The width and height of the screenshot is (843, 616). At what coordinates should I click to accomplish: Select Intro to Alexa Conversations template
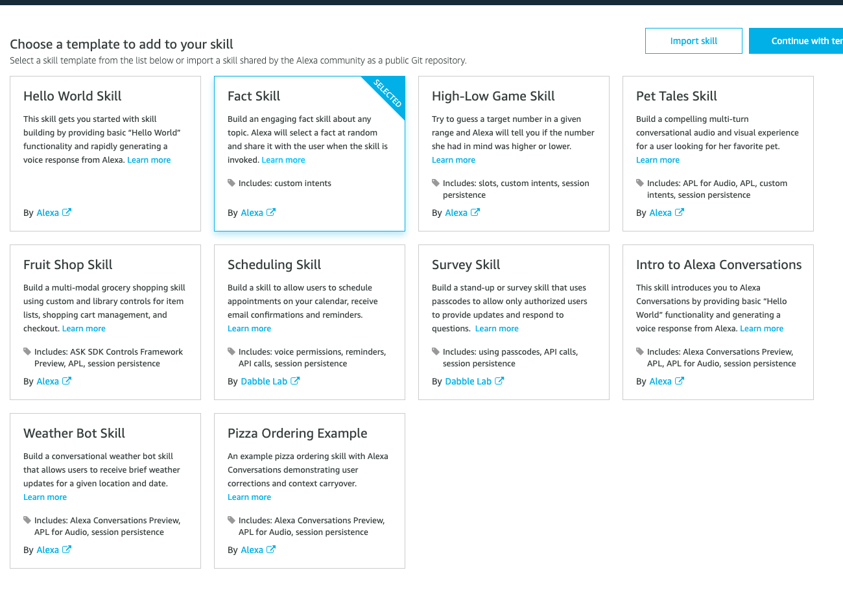pyautogui.click(x=718, y=322)
